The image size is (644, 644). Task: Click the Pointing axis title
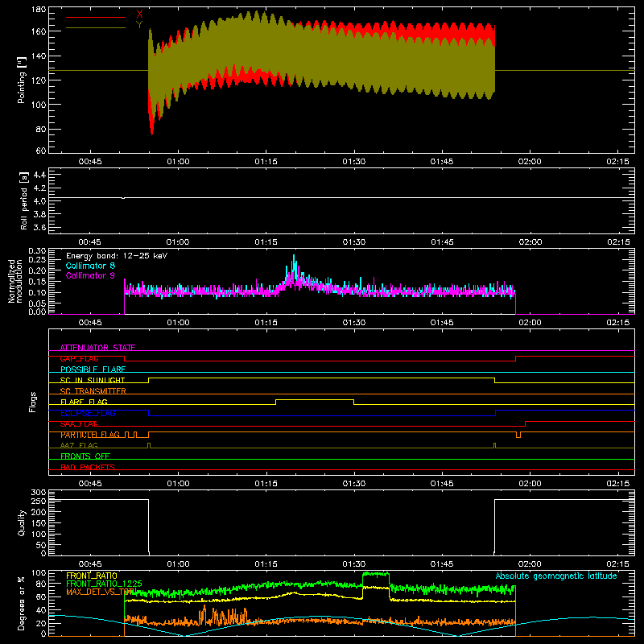click(22, 80)
